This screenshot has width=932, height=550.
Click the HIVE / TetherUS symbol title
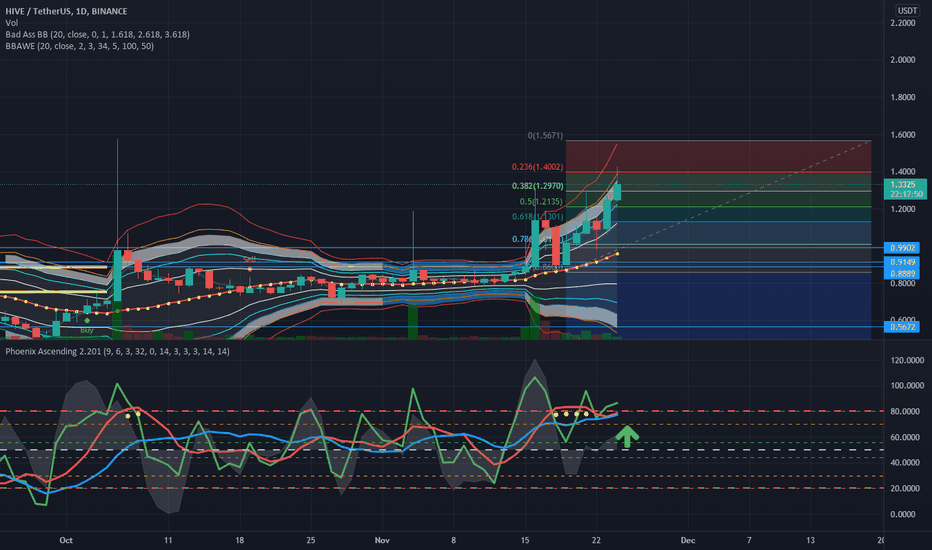click(x=66, y=11)
